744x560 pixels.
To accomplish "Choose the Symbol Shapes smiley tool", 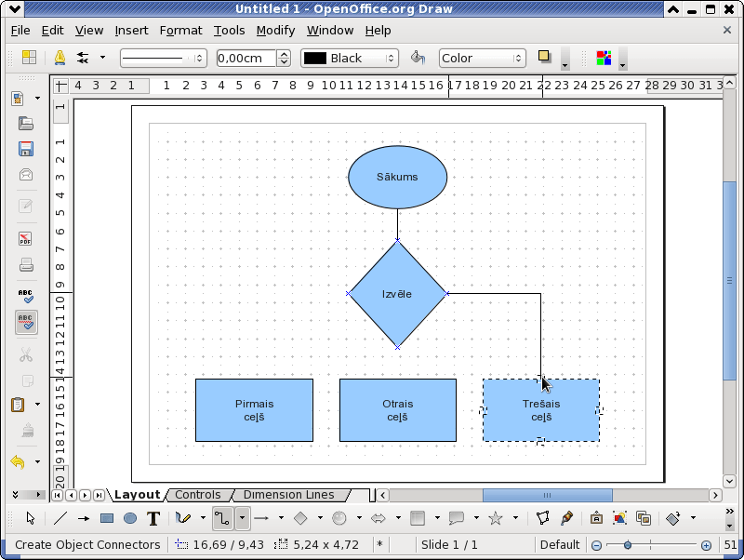I will pos(339,518).
